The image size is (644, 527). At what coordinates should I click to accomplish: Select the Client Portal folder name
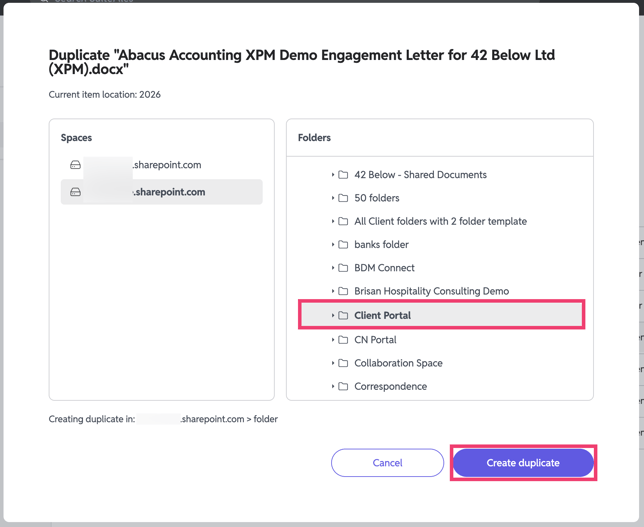pos(382,316)
